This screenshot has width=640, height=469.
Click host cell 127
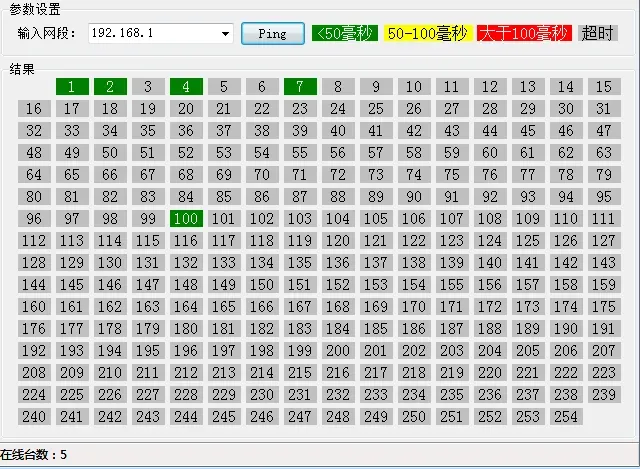604,241
